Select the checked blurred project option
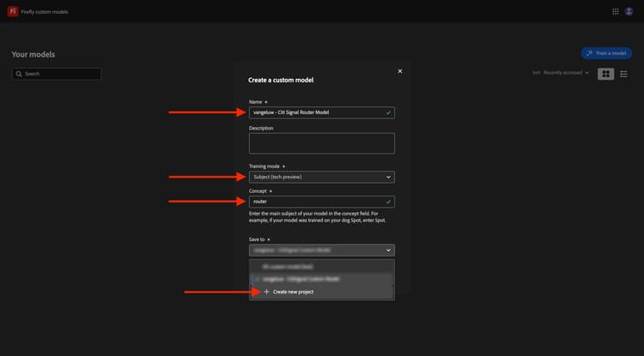The height and width of the screenshot is (356, 644). (322, 279)
